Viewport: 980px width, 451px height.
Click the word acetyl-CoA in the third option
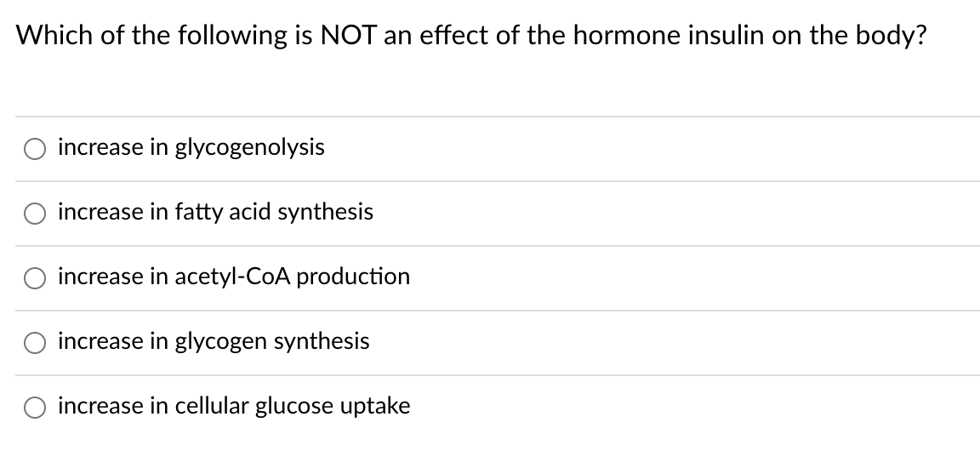tap(232, 277)
